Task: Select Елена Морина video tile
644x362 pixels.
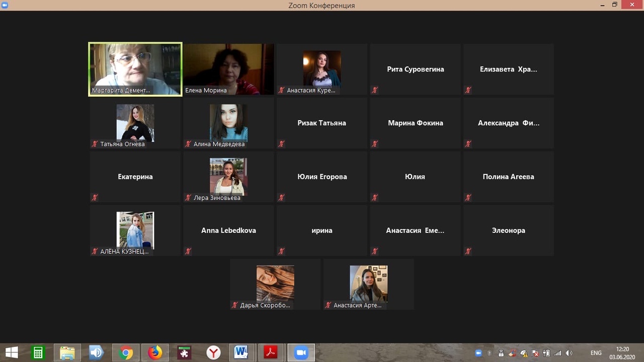Action: [228, 69]
